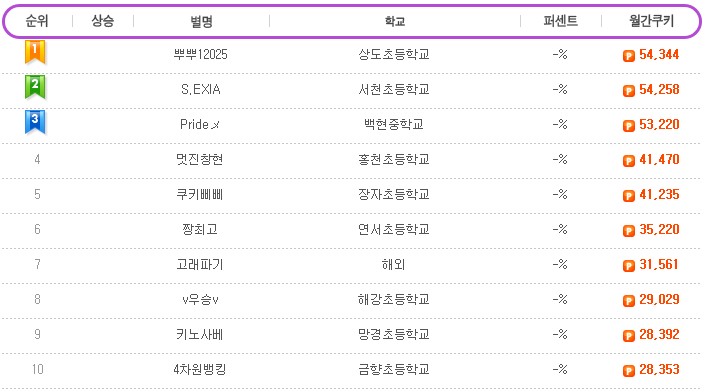
Task: Select school 상도초등학교
Action: 394,54
